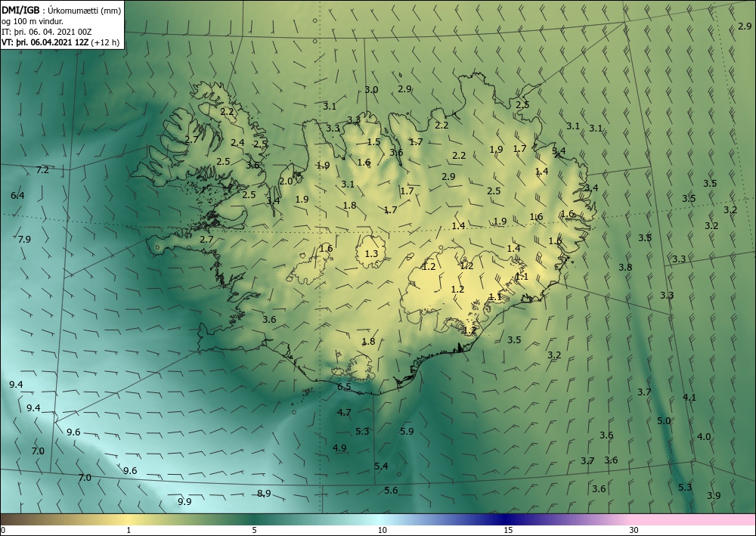
Task: Click the 4.1 value on the map
Action: click(x=689, y=397)
